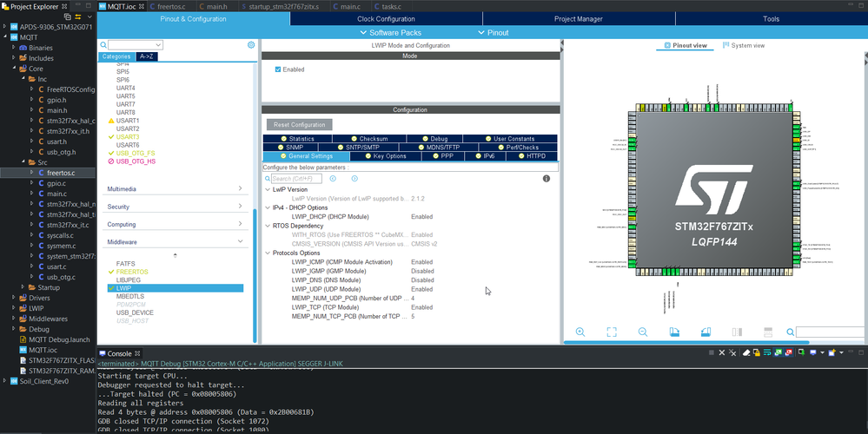Switch to System view
Viewport: 868px width, 434px height.
click(x=744, y=45)
